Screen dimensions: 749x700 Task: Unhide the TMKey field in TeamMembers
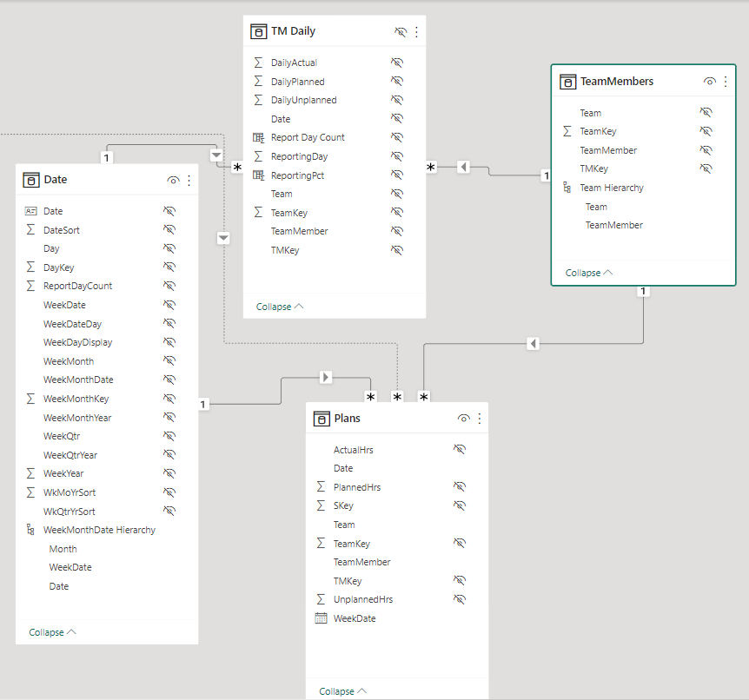pos(706,168)
